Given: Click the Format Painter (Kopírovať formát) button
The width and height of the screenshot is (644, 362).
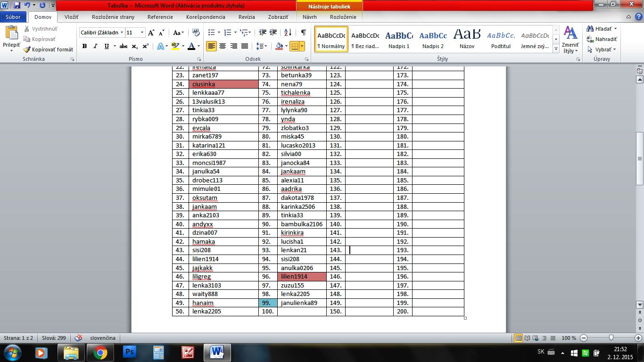Looking at the screenshot, I should pyautogui.click(x=49, y=49).
